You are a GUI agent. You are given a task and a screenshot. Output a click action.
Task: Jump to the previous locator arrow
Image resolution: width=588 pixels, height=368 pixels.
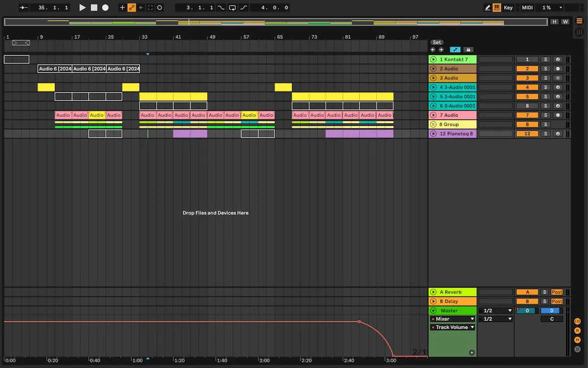tap(433, 49)
